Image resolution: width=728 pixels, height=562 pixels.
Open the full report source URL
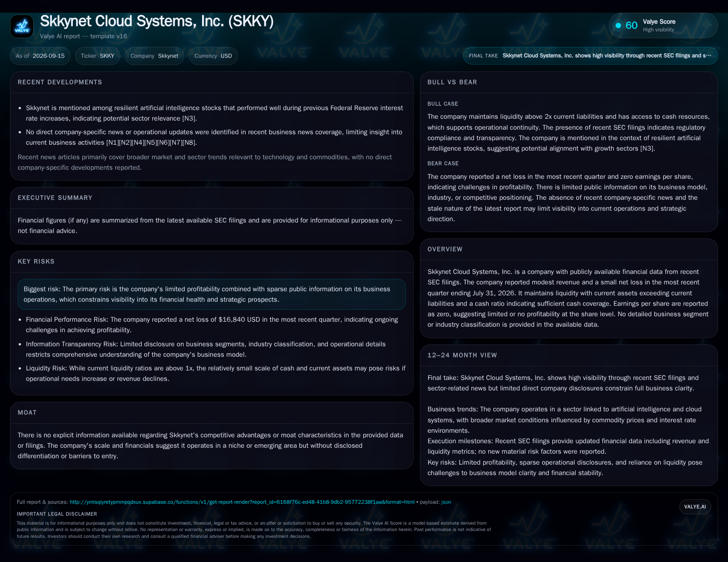pyautogui.click(x=242, y=502)
